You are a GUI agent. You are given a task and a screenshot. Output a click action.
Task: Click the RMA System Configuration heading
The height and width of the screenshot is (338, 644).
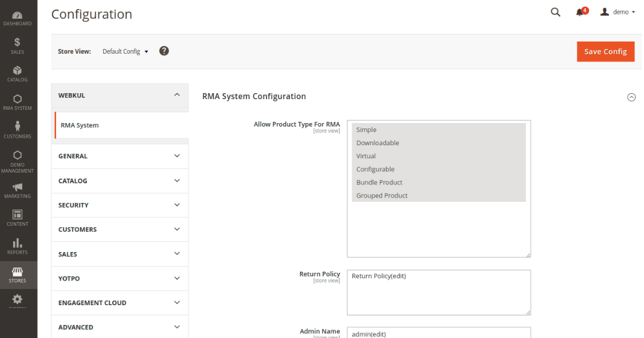click(x=254, y=96)
